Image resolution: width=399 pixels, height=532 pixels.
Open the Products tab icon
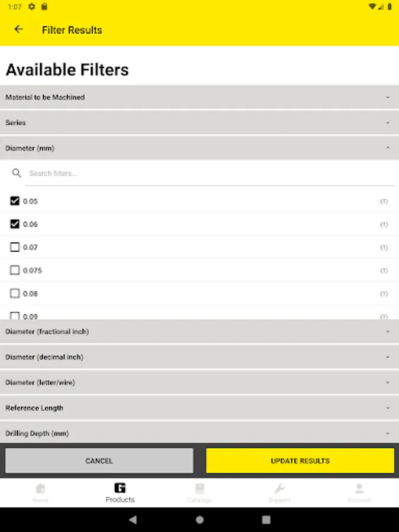pos(120,488)
